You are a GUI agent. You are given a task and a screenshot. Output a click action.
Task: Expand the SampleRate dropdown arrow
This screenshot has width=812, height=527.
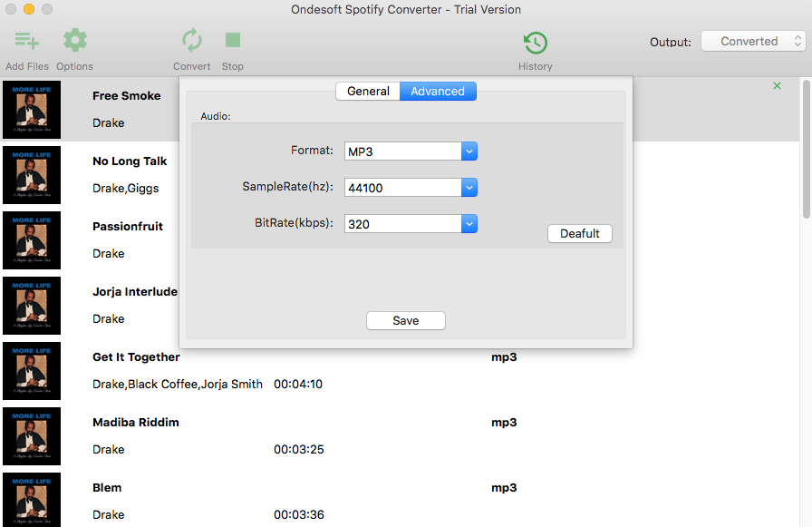(x=469, y=188)
